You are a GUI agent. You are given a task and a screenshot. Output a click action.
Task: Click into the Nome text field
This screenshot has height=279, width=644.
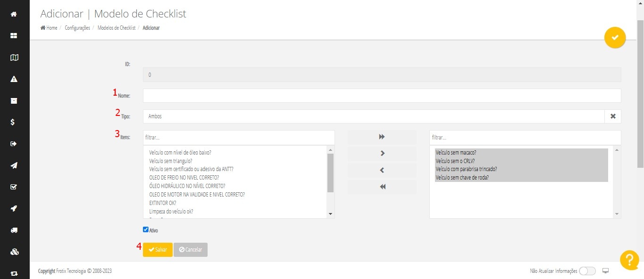tap(382, 96)
